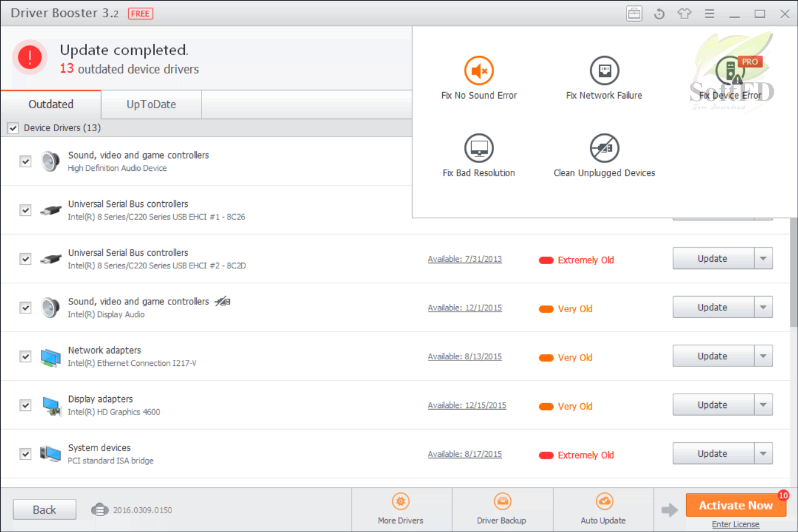Open Available: 8/17/2015 driver details
Image resolution: width=798 pixels, height=532 pixels.
pos(465,454)
